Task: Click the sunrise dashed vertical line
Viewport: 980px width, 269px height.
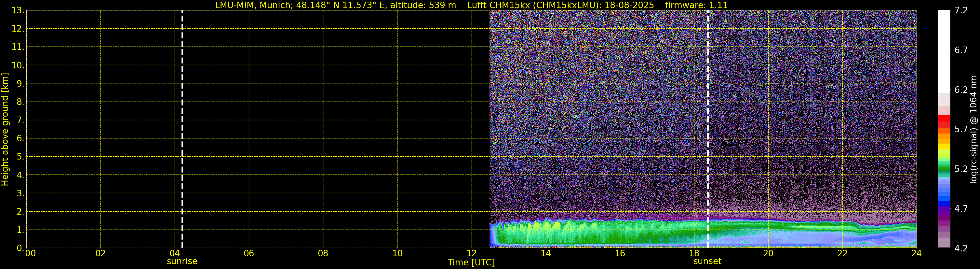Action: click(182, 129)
